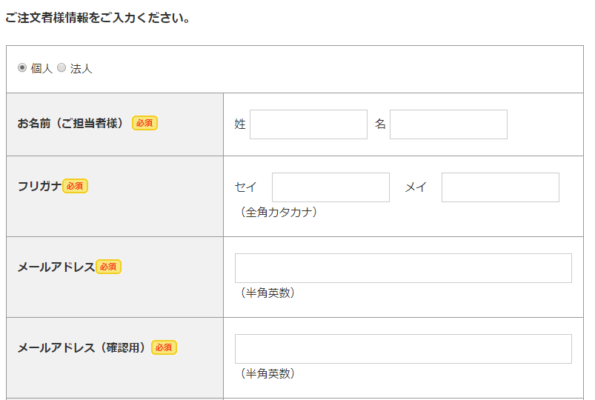Image resolution: width=595 pixels, height=400 pixels.
Task: Click the 必須 badge beside フリガナ
Action: (75, 186)
